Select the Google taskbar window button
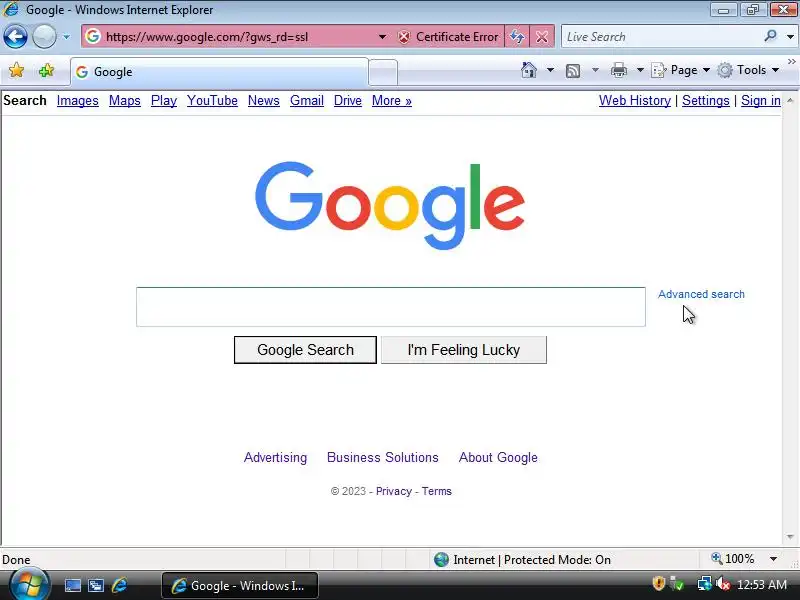This screenshot has height=600, width=800. pos(240,586)
